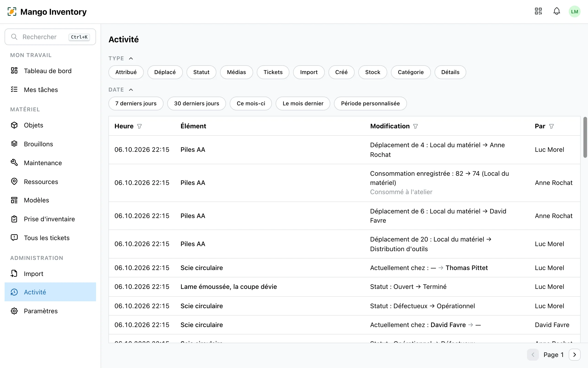
Task: Filter by Ce mois-ci
Action: (251, 103)
